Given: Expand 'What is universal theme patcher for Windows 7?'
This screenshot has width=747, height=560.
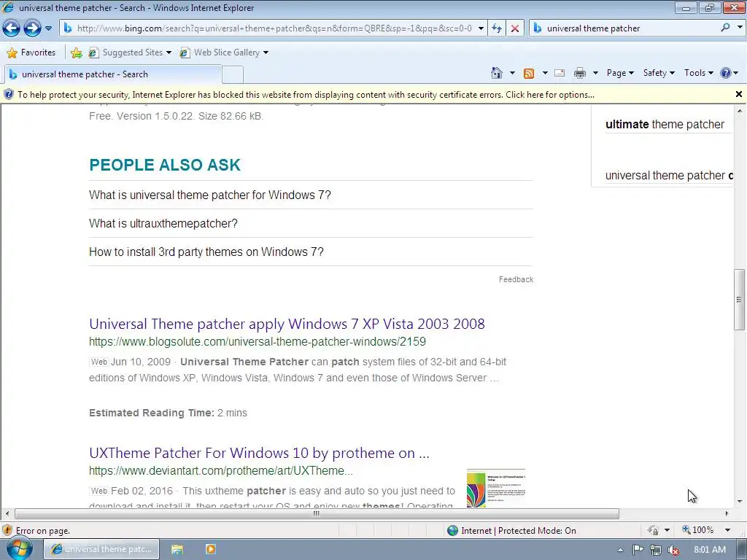Looking at the screenshot, I should click(x=209, y=195).
